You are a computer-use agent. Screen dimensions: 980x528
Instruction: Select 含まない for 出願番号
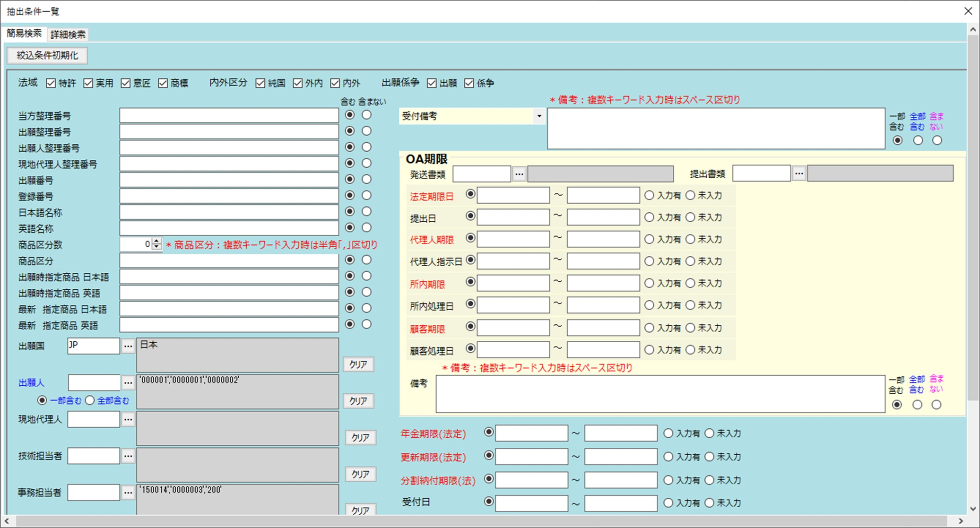[x=367, y=179]
